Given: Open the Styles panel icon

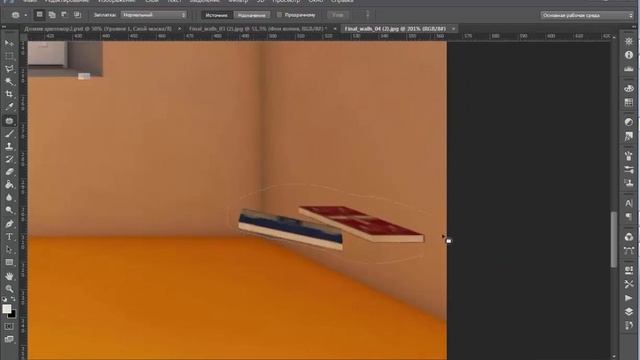Looking at the screenshot, I should [x=629, y=136].
